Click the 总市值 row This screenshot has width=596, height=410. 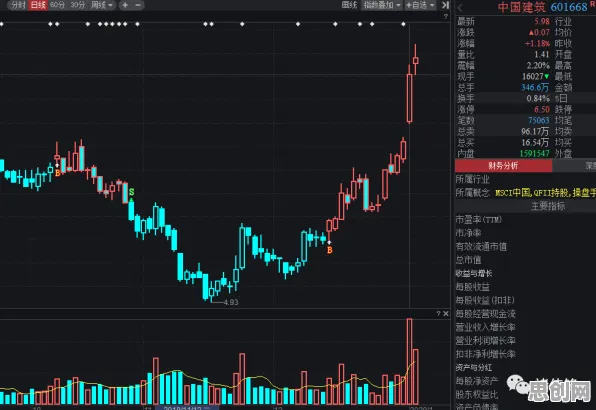tap(468, 260)
